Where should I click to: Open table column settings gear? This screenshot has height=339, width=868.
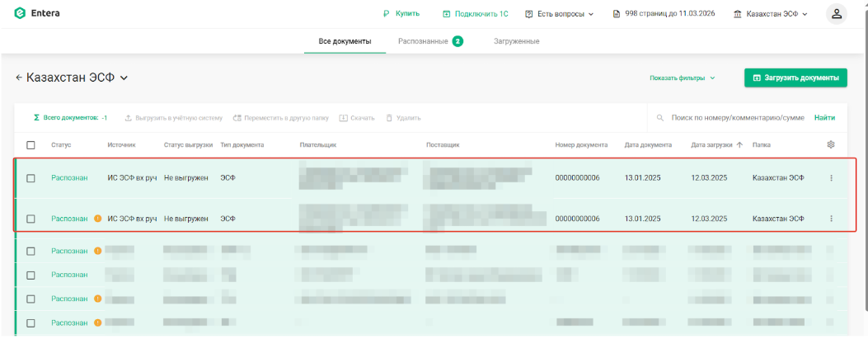click(830, 145)
